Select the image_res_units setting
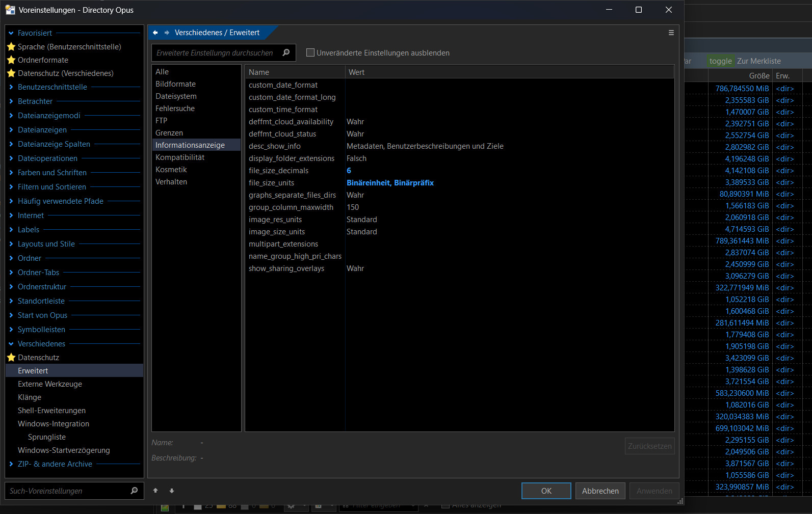812x514 pixels. click(459, 220)
